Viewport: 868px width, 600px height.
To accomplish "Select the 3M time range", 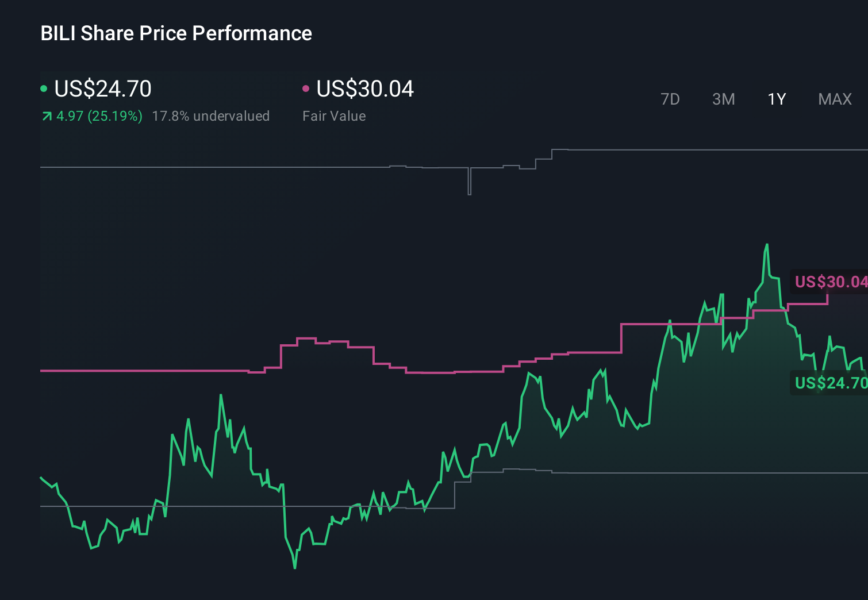I will 723,99.
